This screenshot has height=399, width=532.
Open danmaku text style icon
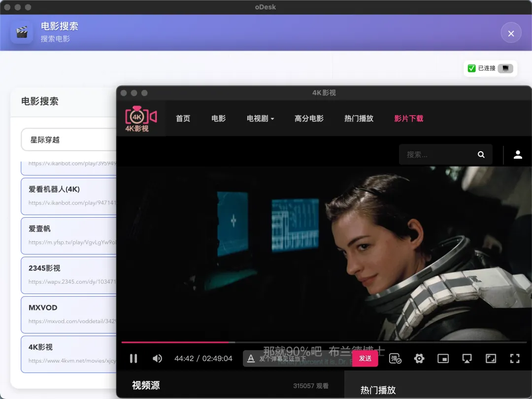(x=251, y=358)
